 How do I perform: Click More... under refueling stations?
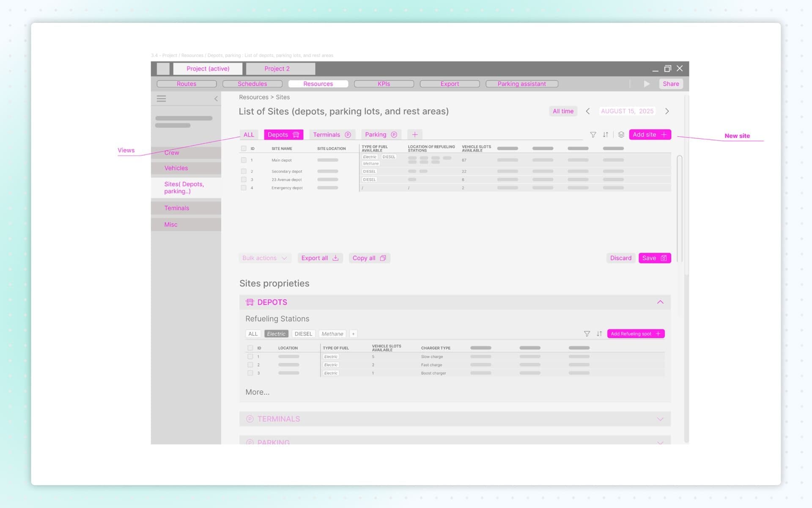click(x=257, y=392)
